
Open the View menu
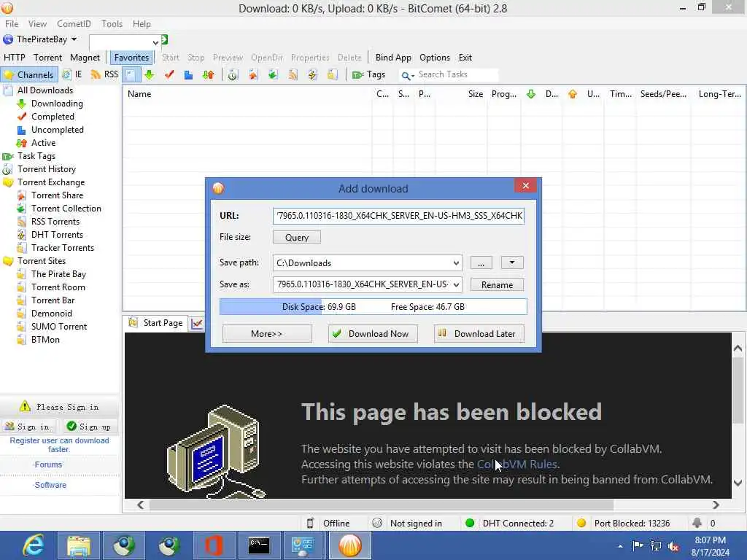tap(37, 24)
